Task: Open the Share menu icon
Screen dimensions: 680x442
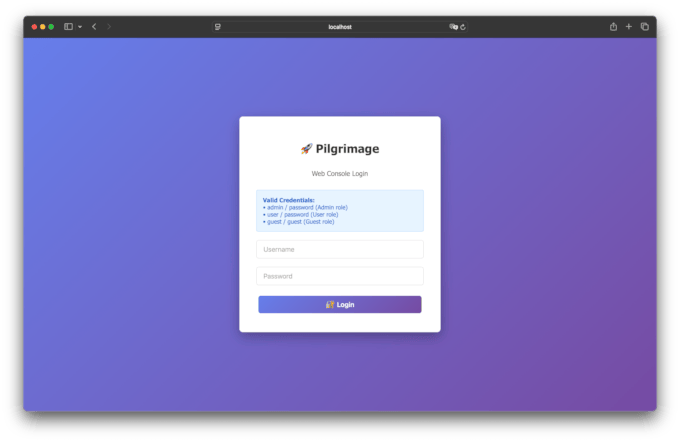Action: pos(613,27)
